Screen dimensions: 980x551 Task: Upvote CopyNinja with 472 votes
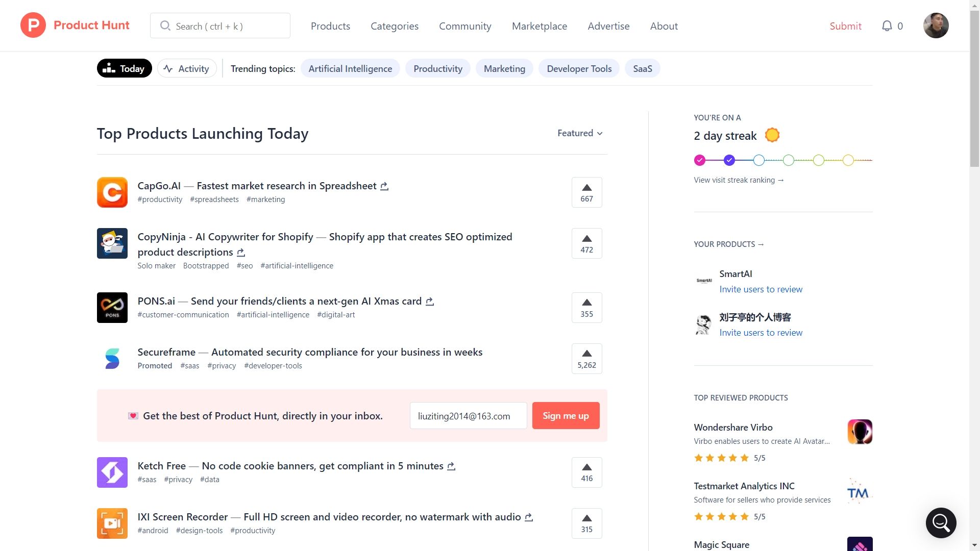coord(587,243)
